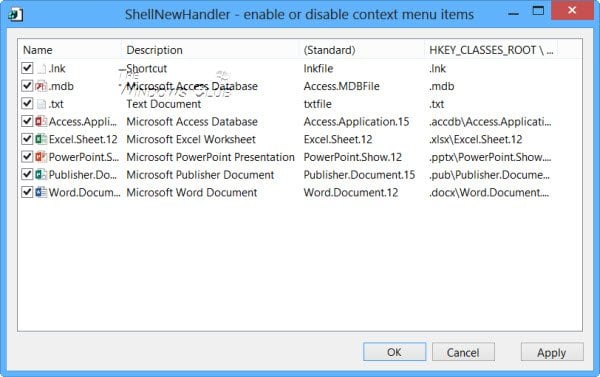Apply the context menu changes
This screenshot has height=377, width=600.
552,352
